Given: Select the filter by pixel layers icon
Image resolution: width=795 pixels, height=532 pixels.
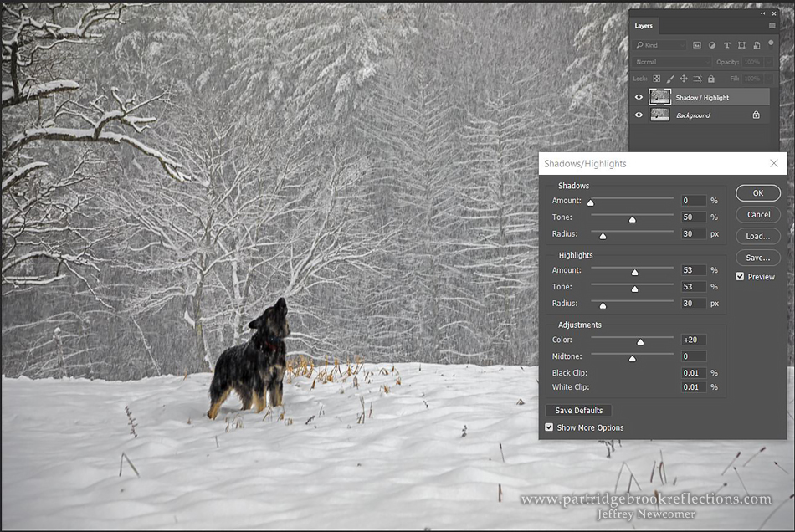Looking at the screenshot, I should point(696,45).
